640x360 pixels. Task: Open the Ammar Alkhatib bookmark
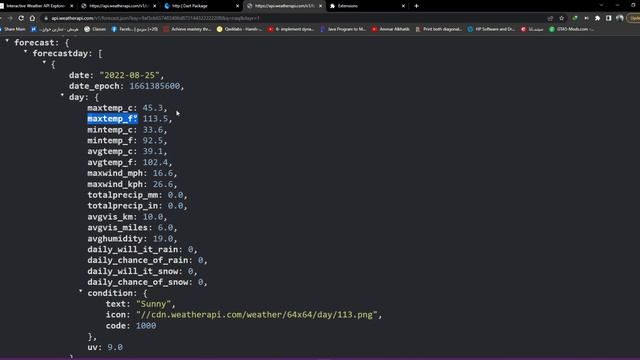click(x=391, y=29)
